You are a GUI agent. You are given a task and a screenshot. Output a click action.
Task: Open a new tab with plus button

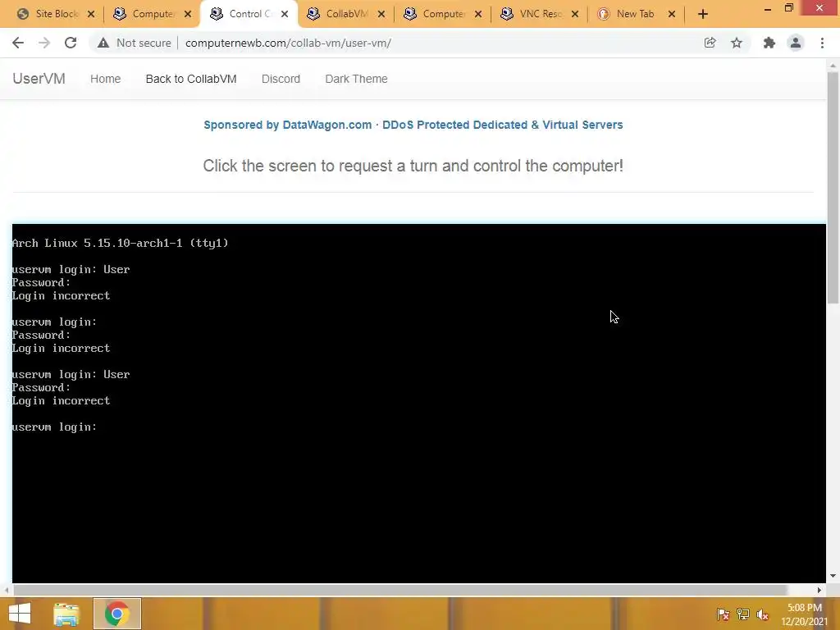[703, 15]
